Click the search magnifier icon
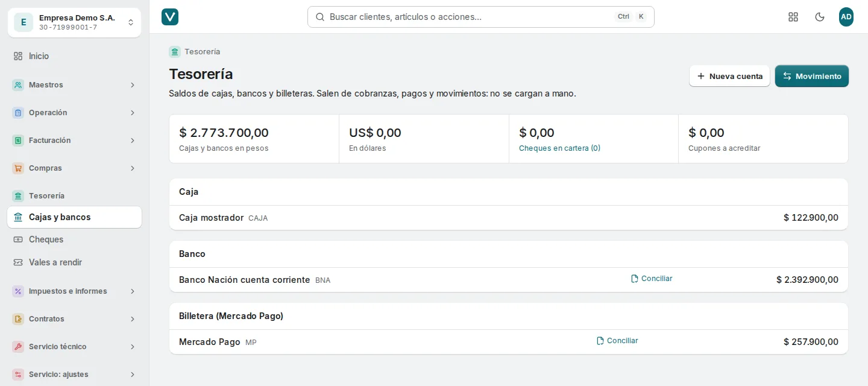The width and height of the screenshot is (868, 386). tap(320, 17)
